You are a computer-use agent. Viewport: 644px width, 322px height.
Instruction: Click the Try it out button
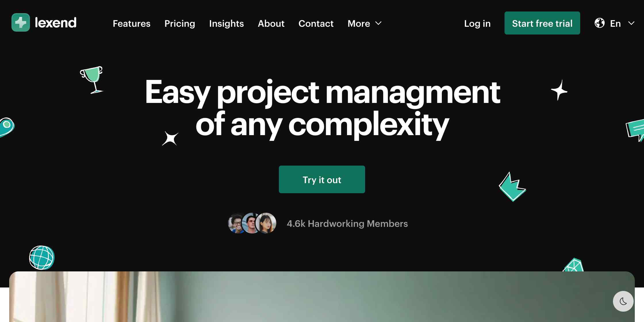(x=322, y=179)
